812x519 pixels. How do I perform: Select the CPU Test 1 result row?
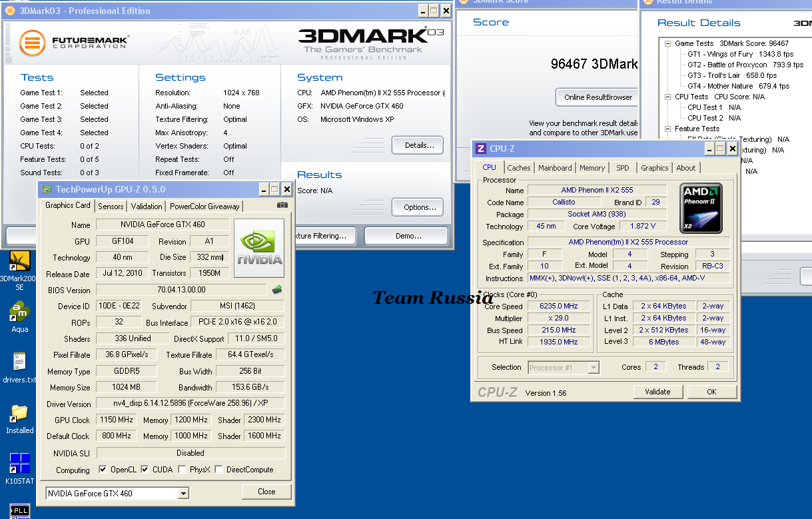click(713, 107)
